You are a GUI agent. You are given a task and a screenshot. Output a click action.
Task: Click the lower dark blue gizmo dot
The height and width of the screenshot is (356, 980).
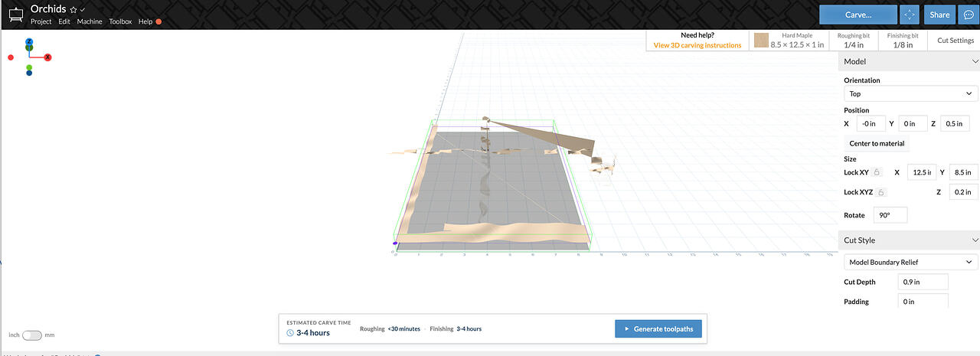[x=29, y=73]
